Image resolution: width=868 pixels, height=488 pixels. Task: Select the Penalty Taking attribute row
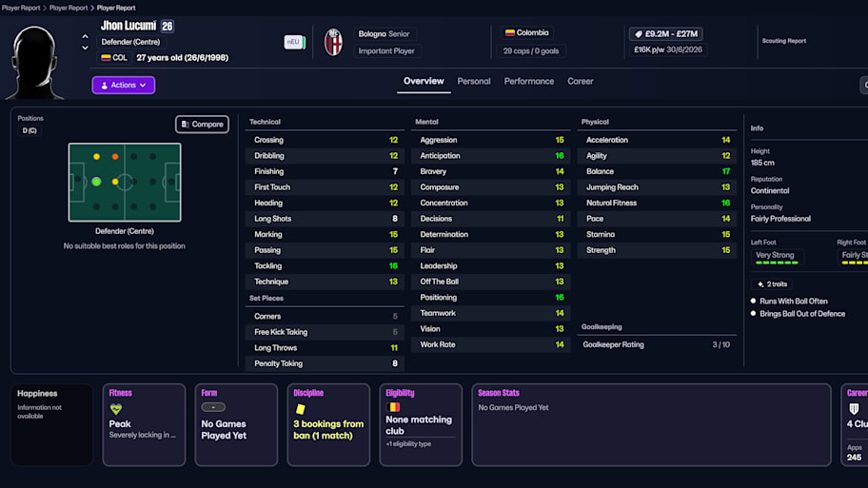[x=325, y=363]
